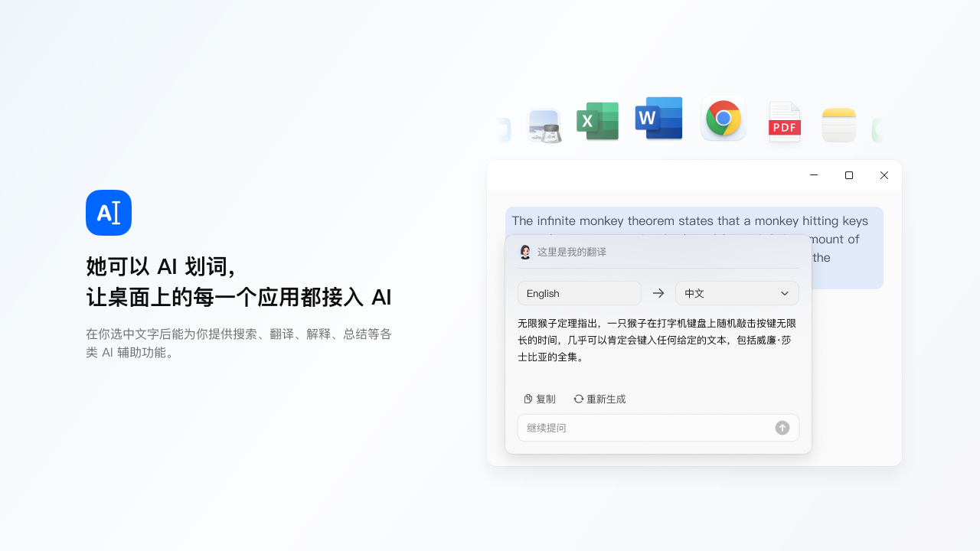Open the Microsoft Word app icon
Viewport: 980px width, 551px height.
(658, 118)
